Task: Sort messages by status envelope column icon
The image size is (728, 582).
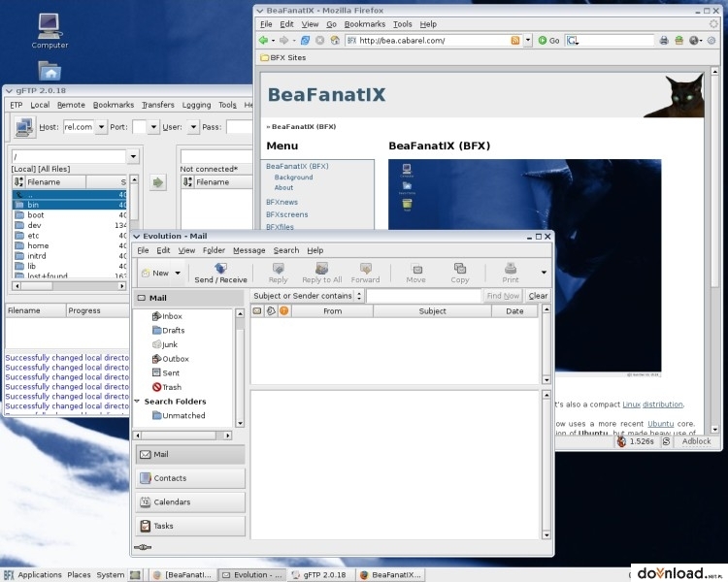Action: point(257,311)
